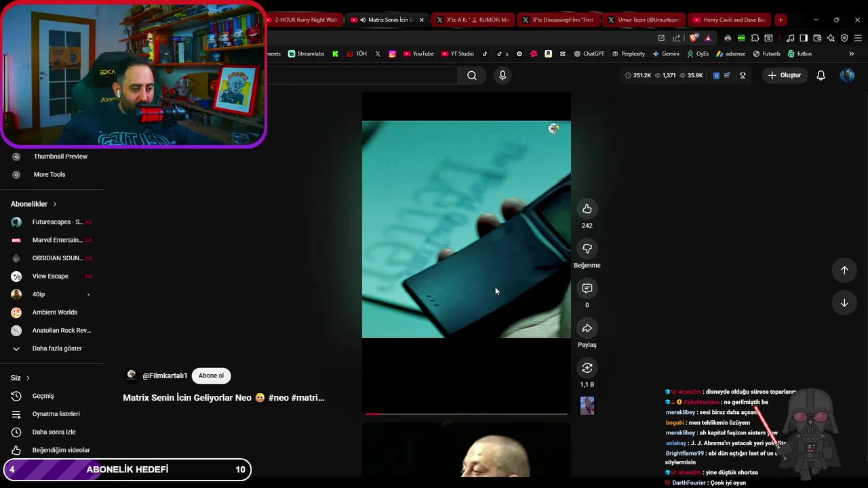Screen dimensions: 868x488
Task: Switch to Henry Cavill and Dave Bautista tab
Action: pos(728,20)
